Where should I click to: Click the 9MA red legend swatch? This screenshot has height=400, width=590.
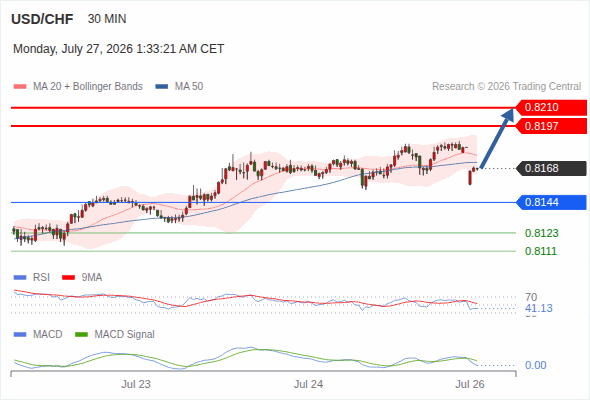tap(68, 278)
